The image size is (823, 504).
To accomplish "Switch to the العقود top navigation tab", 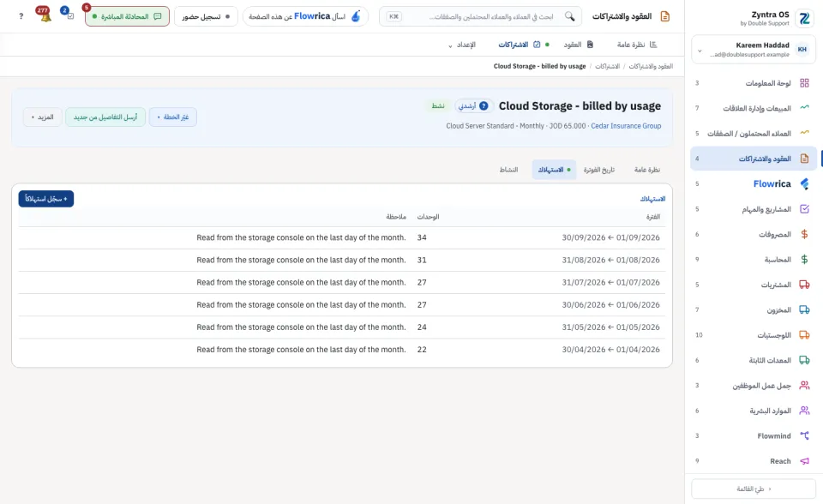I will [579, 45].
